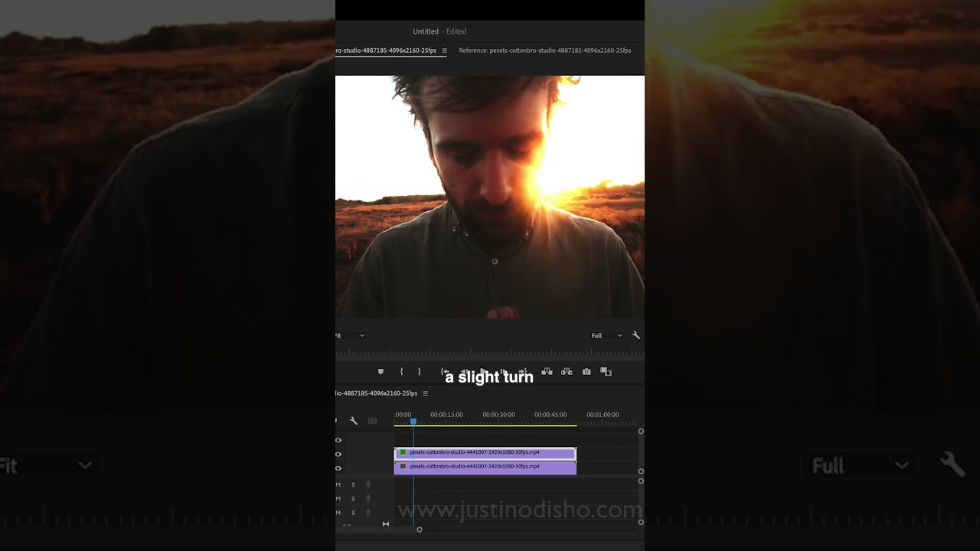The image size is (980, 551).
Task: Click the Extract button in the monitor
Action: [567, 372]
